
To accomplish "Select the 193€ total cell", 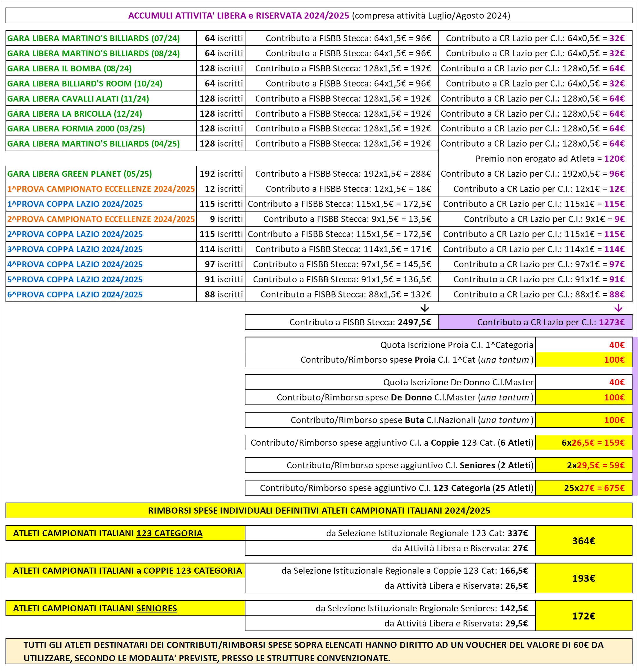I will 583,579.
